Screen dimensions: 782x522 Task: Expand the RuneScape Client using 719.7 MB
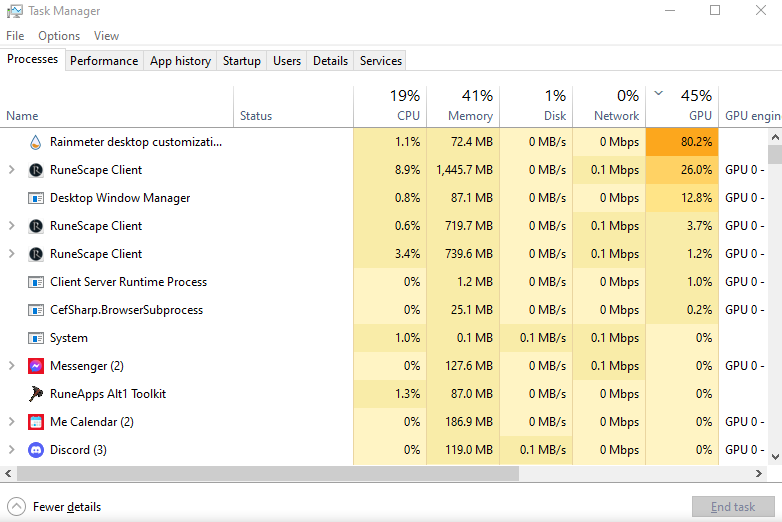click(11, 226)
